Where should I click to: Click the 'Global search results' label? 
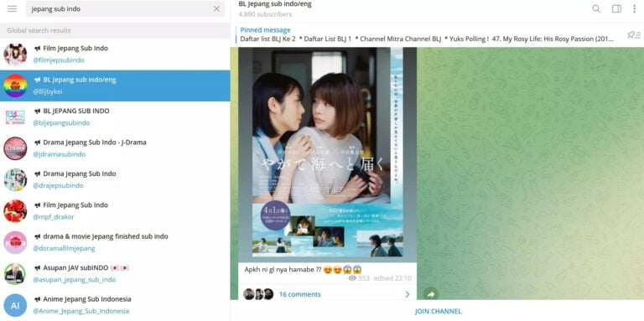(39, 30)
